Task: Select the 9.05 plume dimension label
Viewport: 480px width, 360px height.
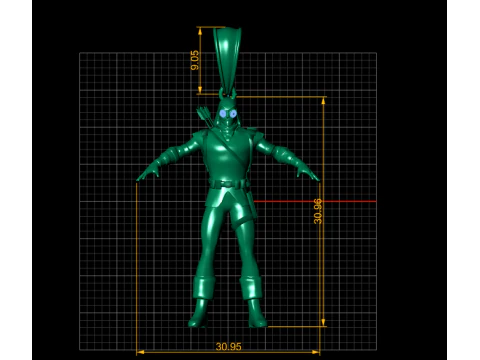Action: (195, 60)
